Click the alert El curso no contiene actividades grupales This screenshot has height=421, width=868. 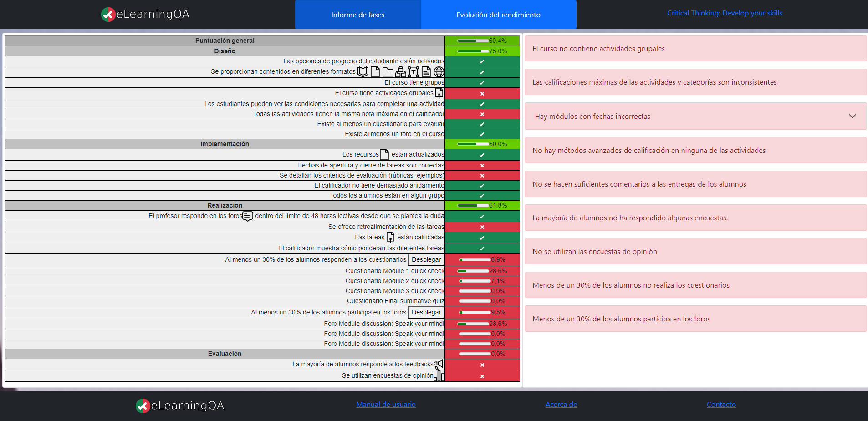pos(695,48)
